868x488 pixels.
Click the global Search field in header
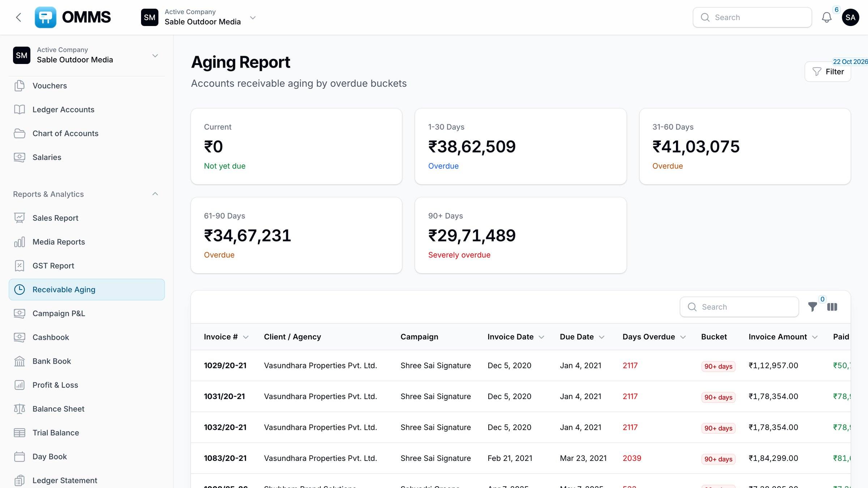coord(752,17)
